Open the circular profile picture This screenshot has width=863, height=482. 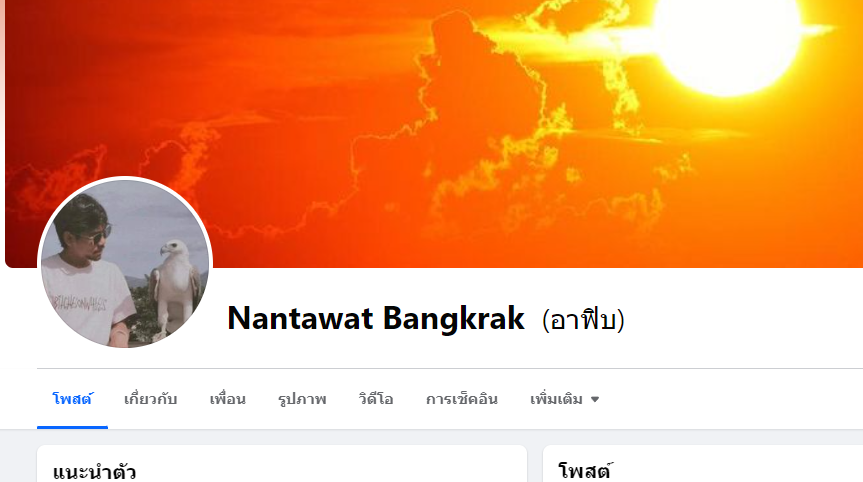(x=125, y=264)
